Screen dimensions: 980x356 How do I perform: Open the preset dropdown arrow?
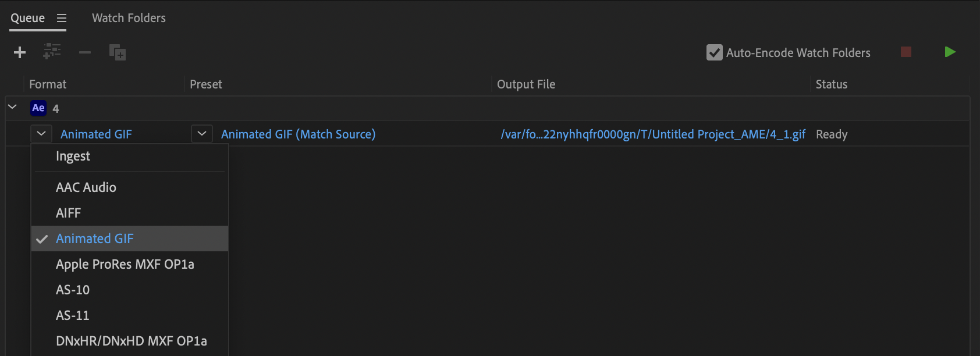(201, 134)
